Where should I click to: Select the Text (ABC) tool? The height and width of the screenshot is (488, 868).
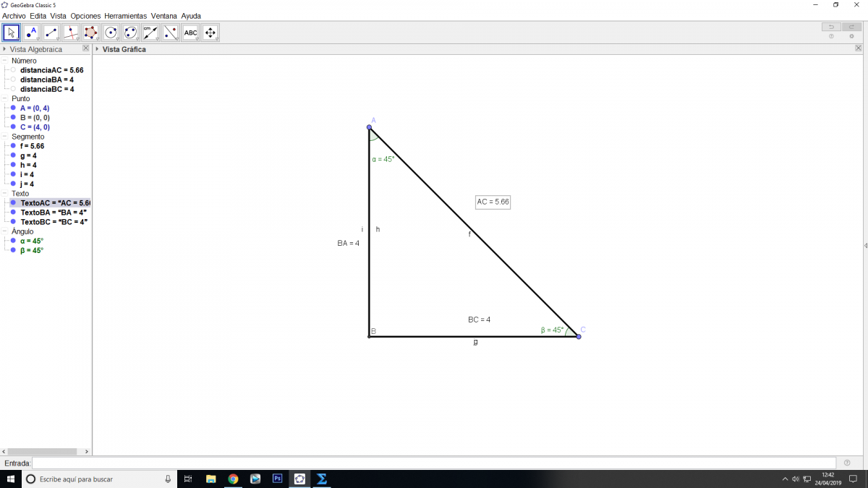pos(190,33)
